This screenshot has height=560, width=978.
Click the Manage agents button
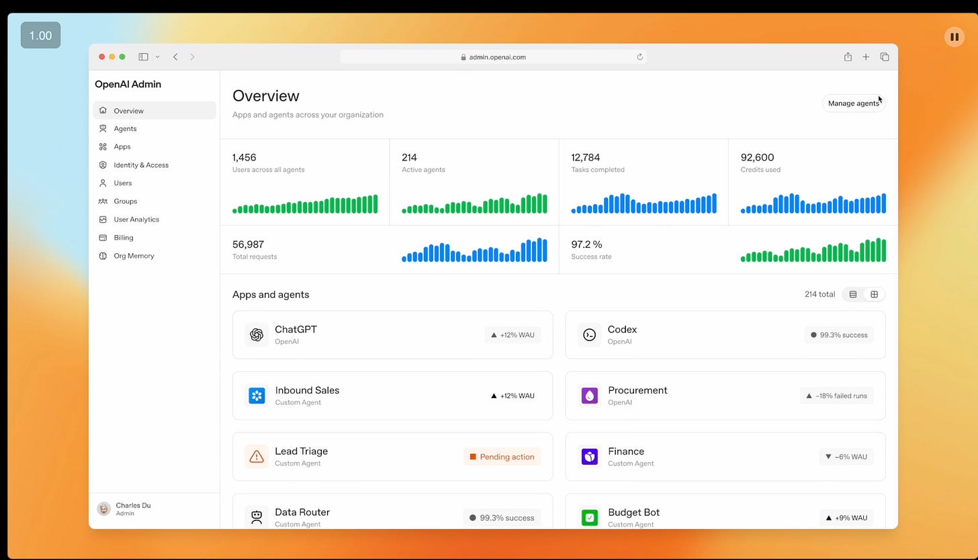coord(854,103)
